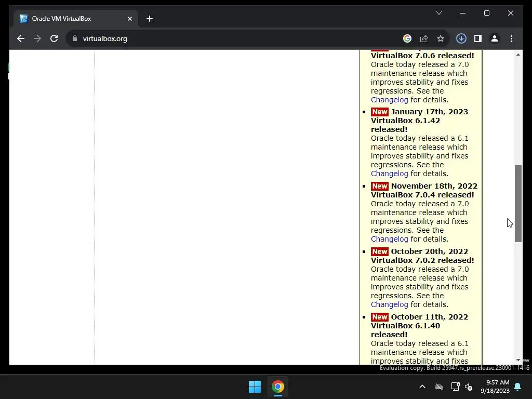The width and height of the screenshot is (532, 399).
Task: Click the VirtualBox 7.0.4 released! heading
Action: (422, 195)
